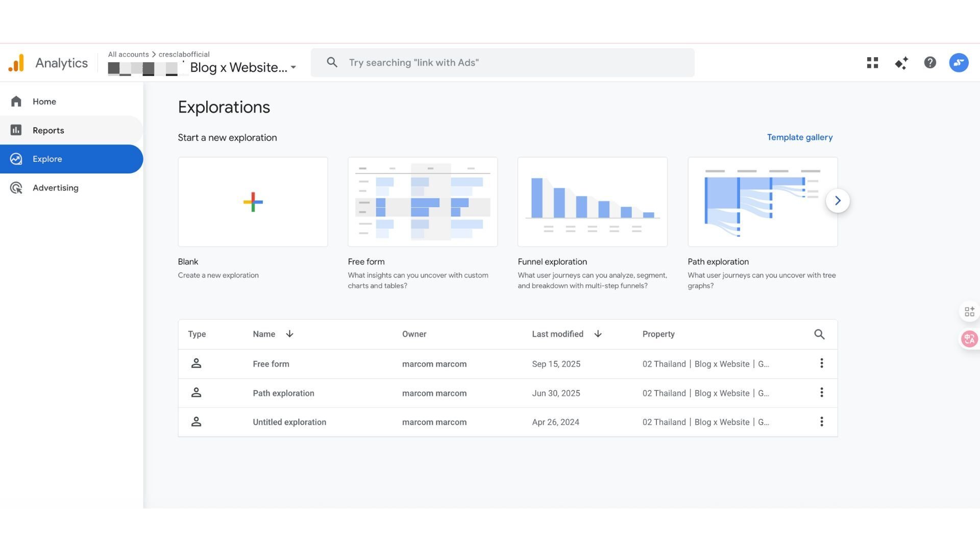Open more options for Untitled exploration row
The width and height of the screenshot is (980, 551).
click(x=821, y=422)
